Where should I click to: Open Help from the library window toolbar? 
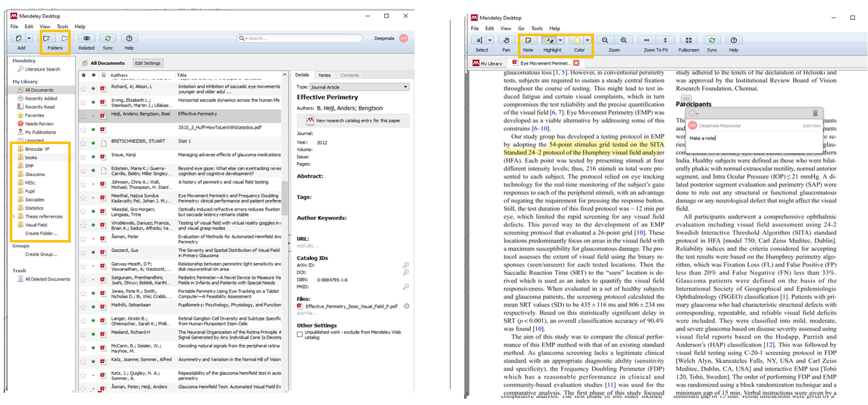point(129,39)
